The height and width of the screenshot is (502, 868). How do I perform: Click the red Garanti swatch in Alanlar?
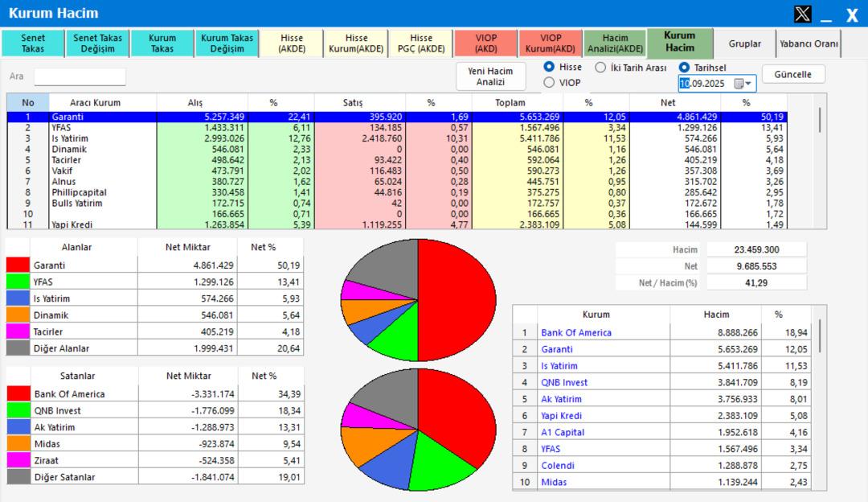click(x=18, y=265)
